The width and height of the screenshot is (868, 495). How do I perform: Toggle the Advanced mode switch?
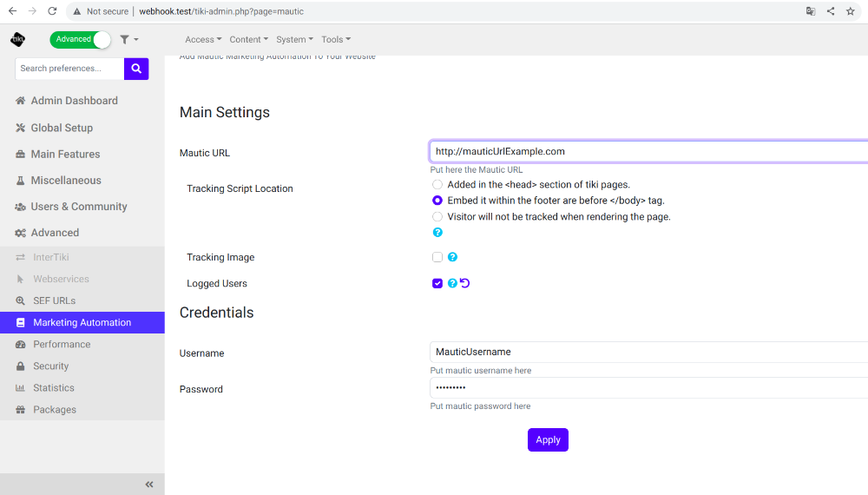[x=80, y=39]
